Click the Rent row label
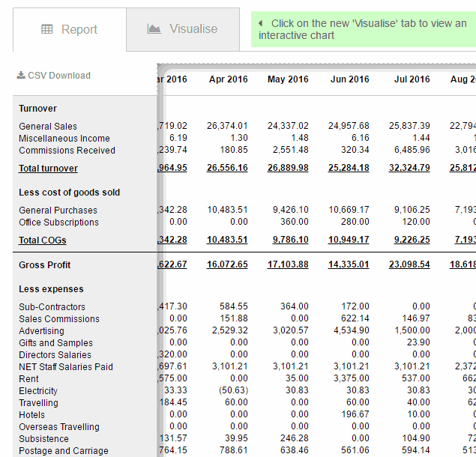The image size is (476, 457). click(x=28, y=378)
